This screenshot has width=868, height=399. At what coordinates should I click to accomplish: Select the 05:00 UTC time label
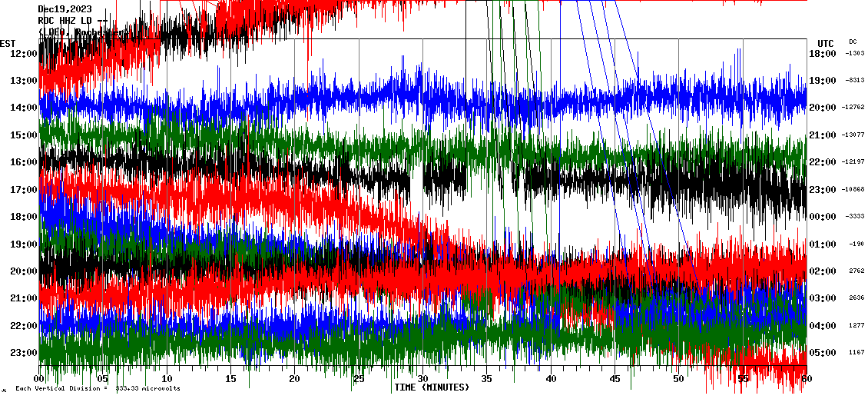tap(823, 353)
